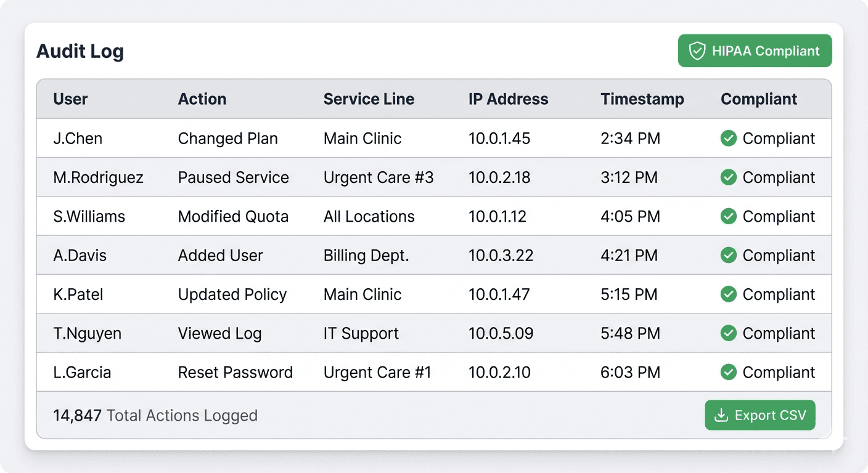
Task: Toggle the Compliant status on J.Chen's entry
Action: coord(729,139)
